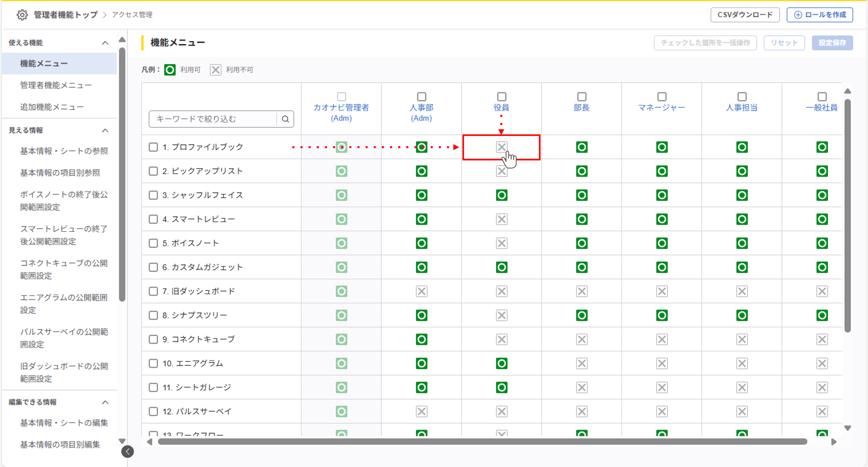The height and width of the screenshot is (467, 868).
Task: Tick the マネージャー column checkbox
Action: coord(662,97)
